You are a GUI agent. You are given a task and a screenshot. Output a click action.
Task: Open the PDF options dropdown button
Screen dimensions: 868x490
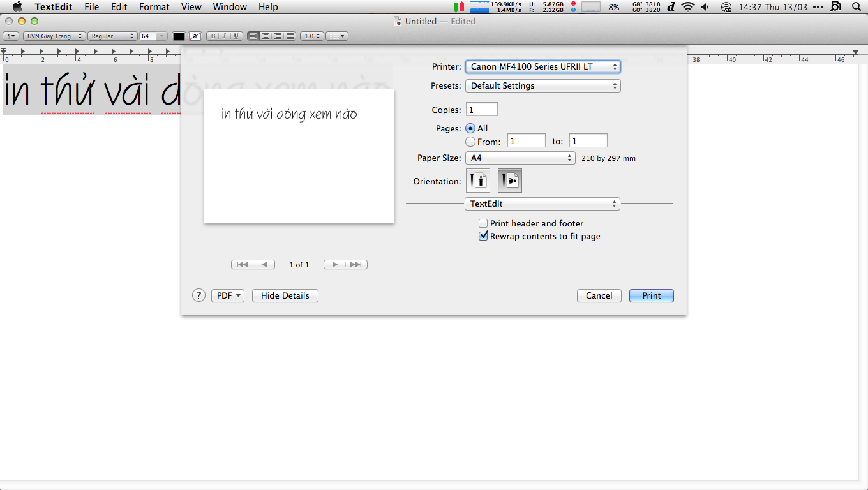[228, 295]
